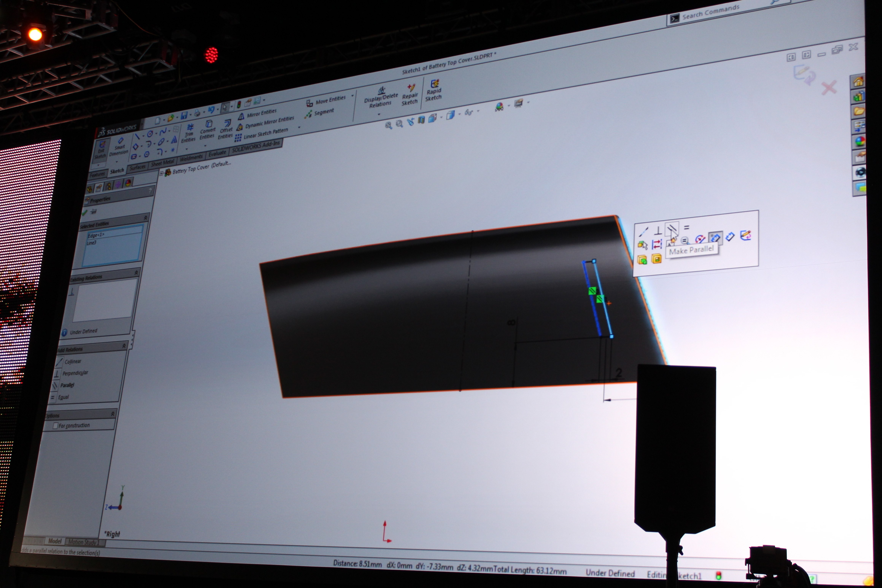Add the Parallel relation in Add Relations

tap(67, 385)
